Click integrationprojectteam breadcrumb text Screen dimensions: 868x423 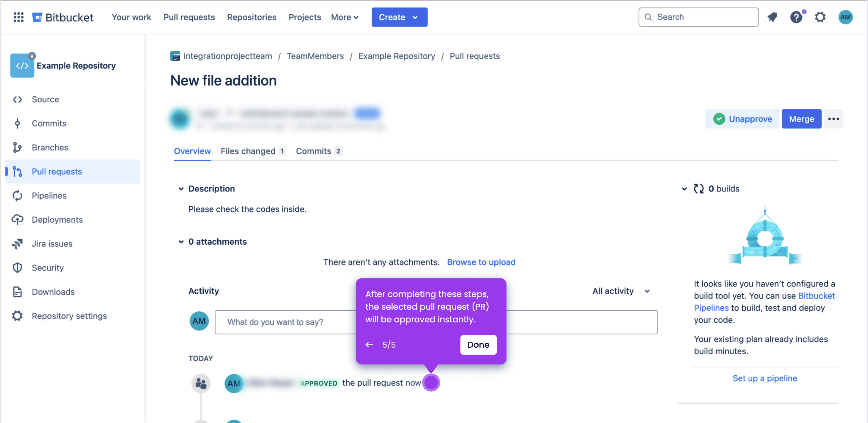pos(228,56)
